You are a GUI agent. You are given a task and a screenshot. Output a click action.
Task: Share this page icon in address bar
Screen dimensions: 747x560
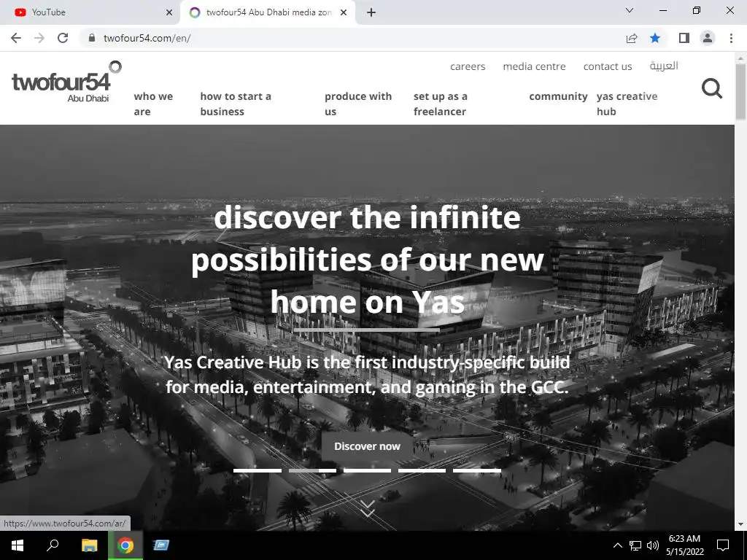pyautogui.click(x=632, y=38)
